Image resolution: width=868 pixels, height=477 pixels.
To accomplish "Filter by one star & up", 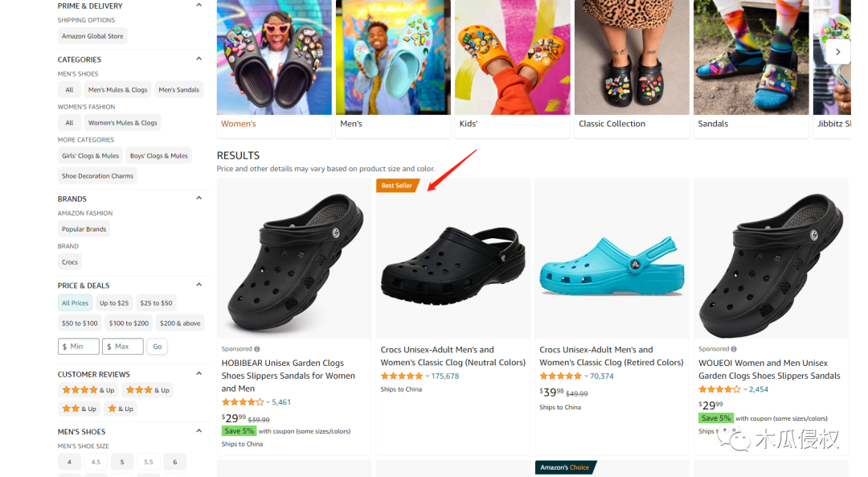I will pos(121,409).
